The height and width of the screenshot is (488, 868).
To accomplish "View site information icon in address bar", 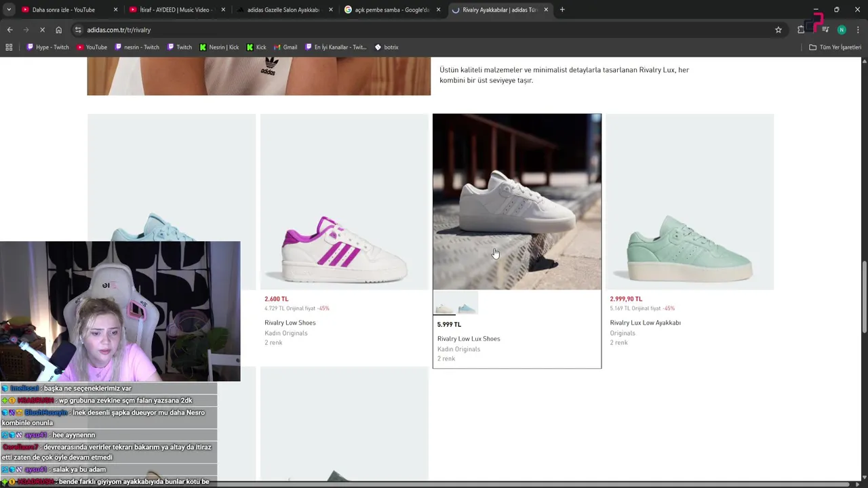I will (79, 30).
